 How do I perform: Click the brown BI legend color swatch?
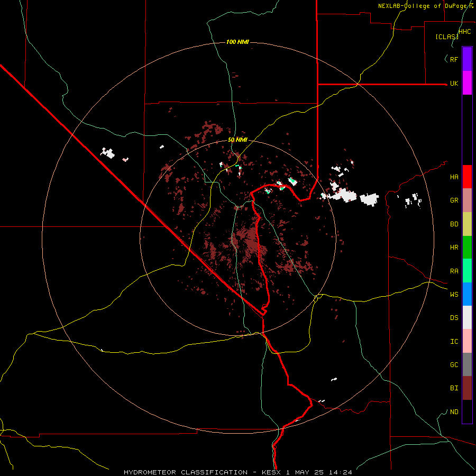[x=467, y=388]
